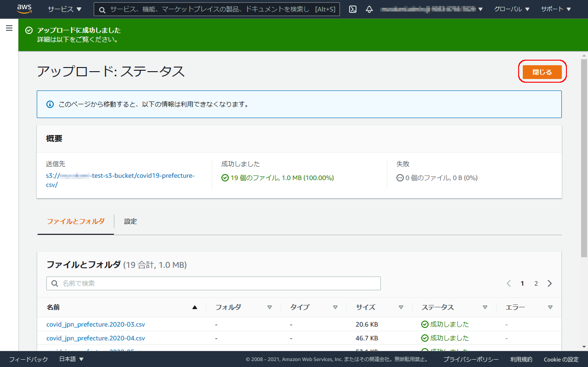Go to next page using the right chevron
Image resolution: width=588 pixels, height=367 pixels.
549,283
